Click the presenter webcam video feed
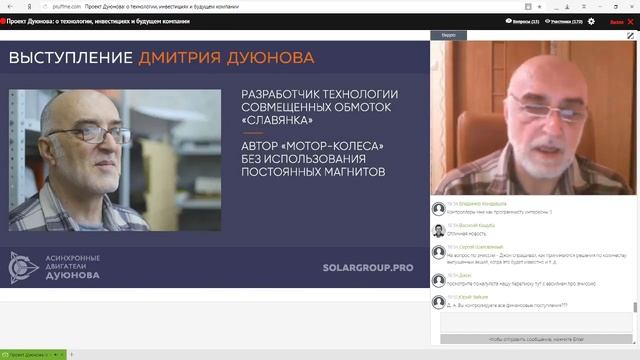 (533, 118)
